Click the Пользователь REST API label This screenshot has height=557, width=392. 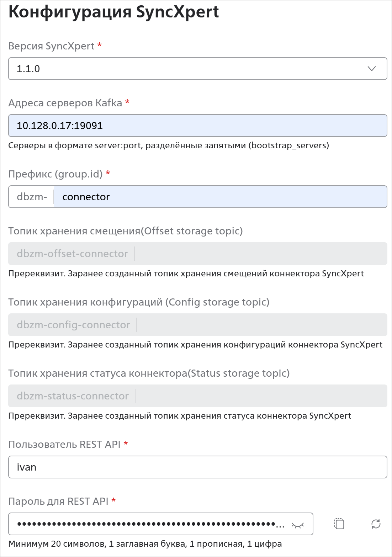(64, 445)
